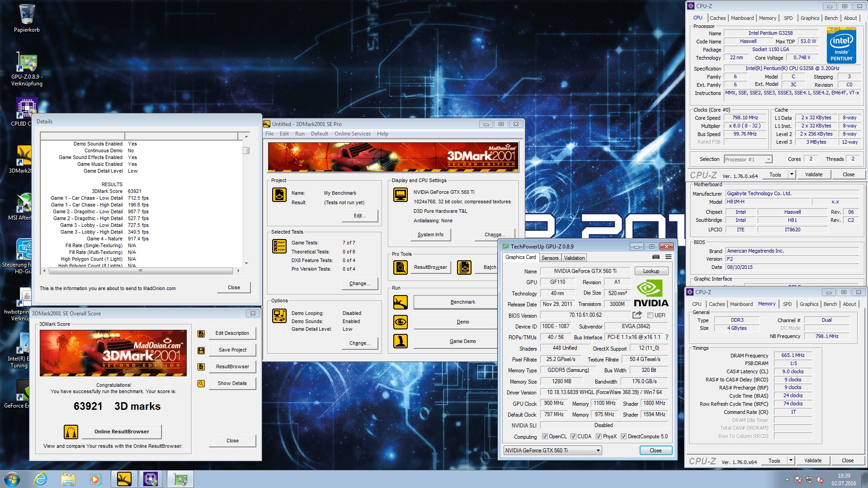
Task: Click the Show Details magnifier icon
Action: point(201,384)
